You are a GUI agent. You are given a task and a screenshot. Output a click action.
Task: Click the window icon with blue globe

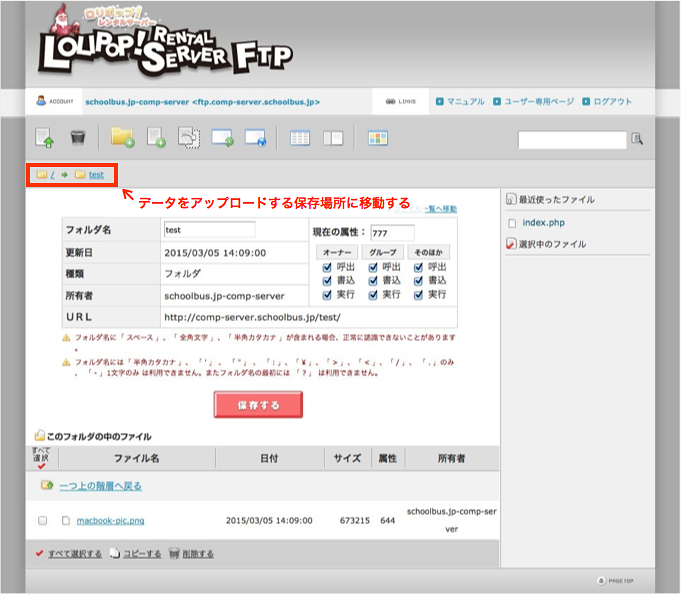tap(255, 138)
